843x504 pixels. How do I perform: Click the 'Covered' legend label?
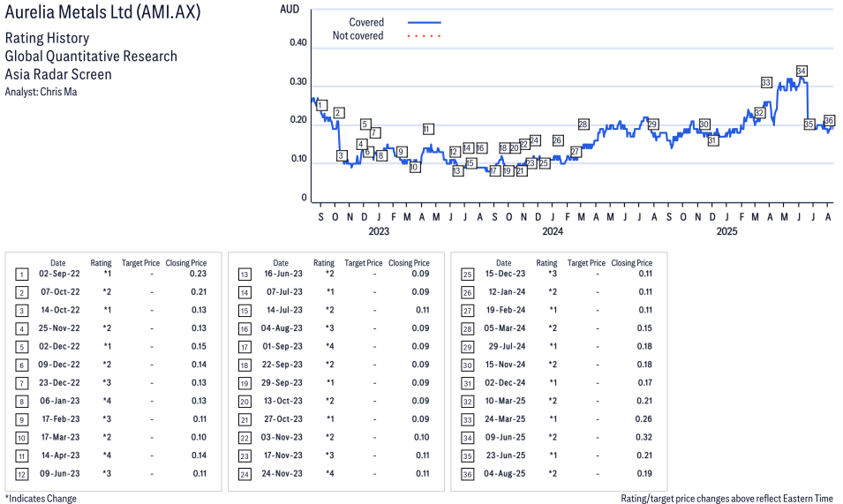(366, 23)
